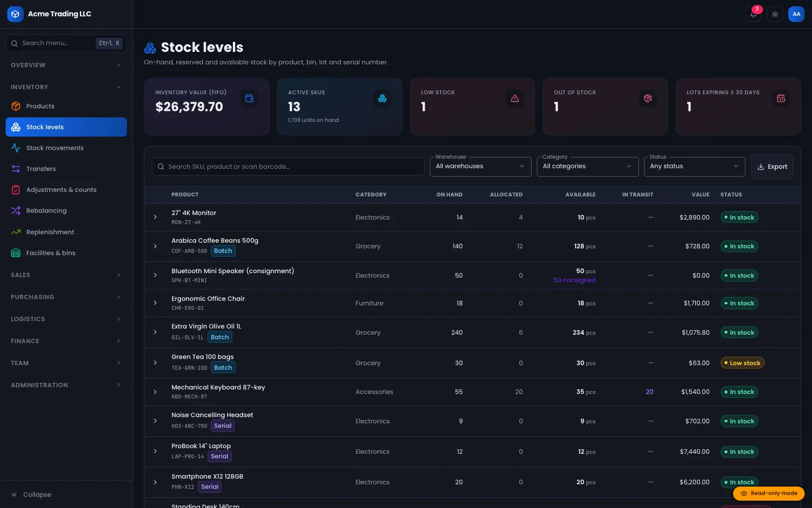Click the Active SKUs boxes icon
Image resolution: width=812 pixels, height=508 pixels.
pos(382,98)
